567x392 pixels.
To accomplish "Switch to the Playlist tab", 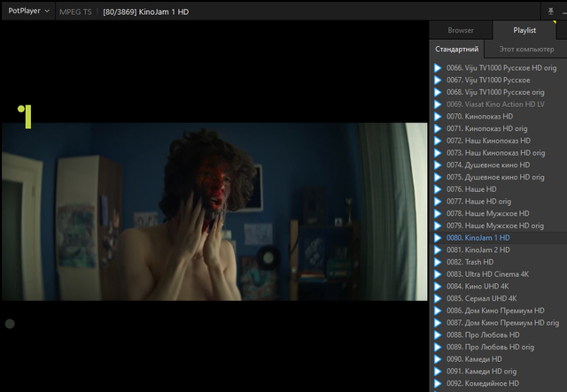I will 524,30.
